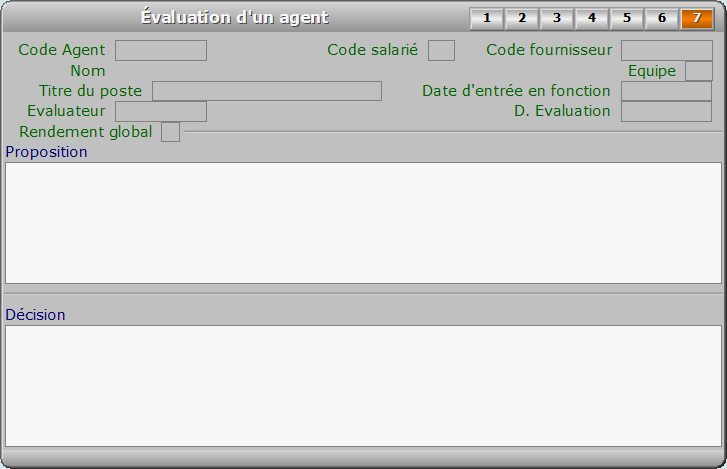Click the Décision heading label
The image size is (727, 469).
click(35, 315)
